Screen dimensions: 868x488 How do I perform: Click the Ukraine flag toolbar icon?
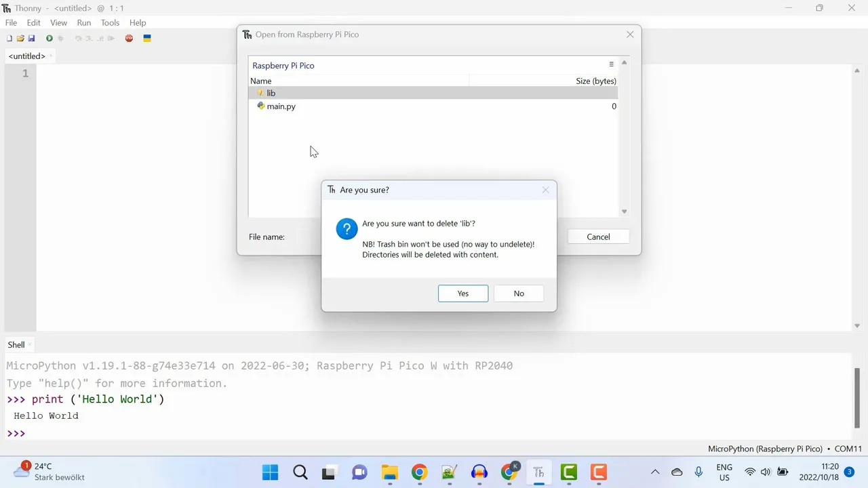tap(147, 39)
